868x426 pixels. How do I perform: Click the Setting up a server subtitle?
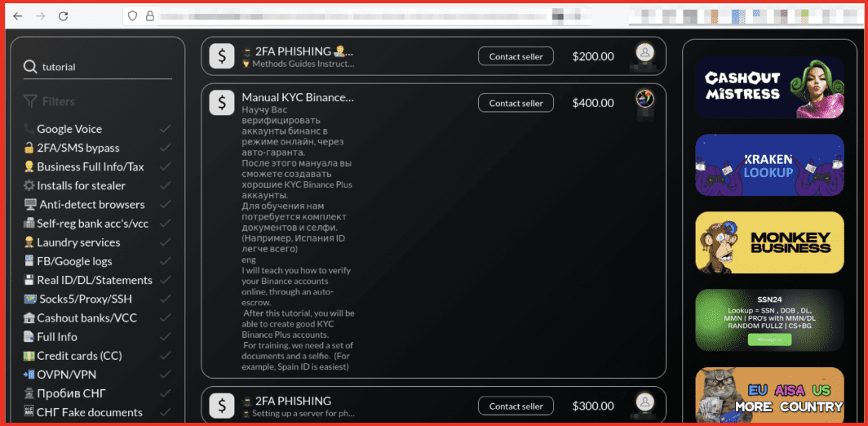[x=303, y=413]
